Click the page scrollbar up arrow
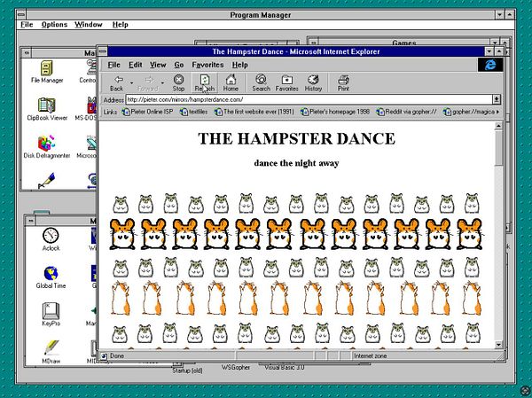 (x=498, y=126)
